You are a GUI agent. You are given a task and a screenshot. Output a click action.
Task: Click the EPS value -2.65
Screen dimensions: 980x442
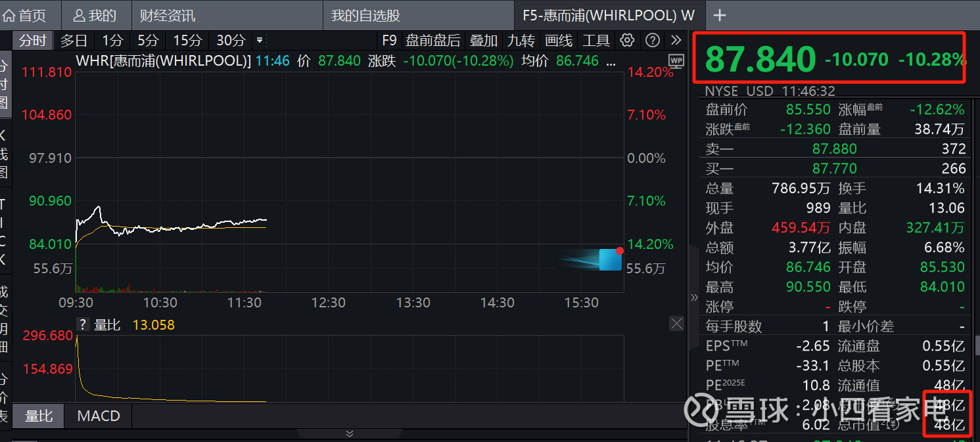[814, 346]
